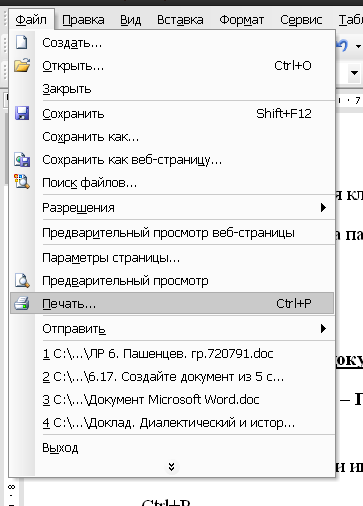The width and height of the screenshot is (363, 506).
Task: Open the Сервис menu
Action: [301, 20]
